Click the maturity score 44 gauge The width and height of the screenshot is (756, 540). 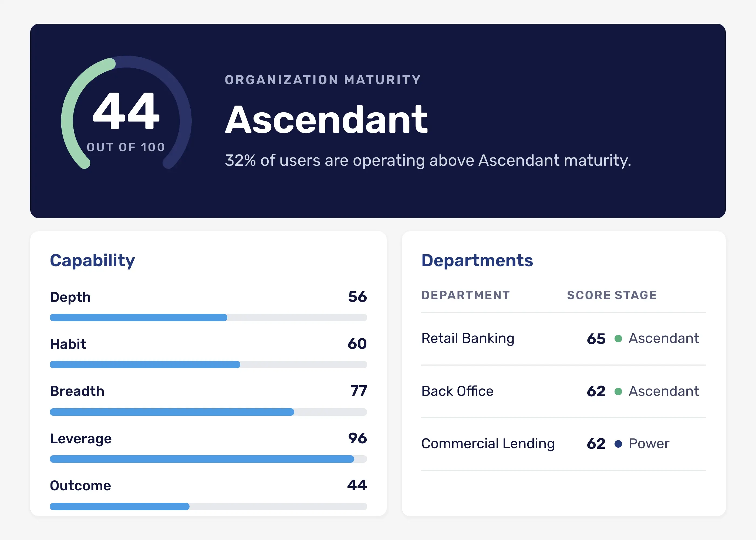coord(126,112)
